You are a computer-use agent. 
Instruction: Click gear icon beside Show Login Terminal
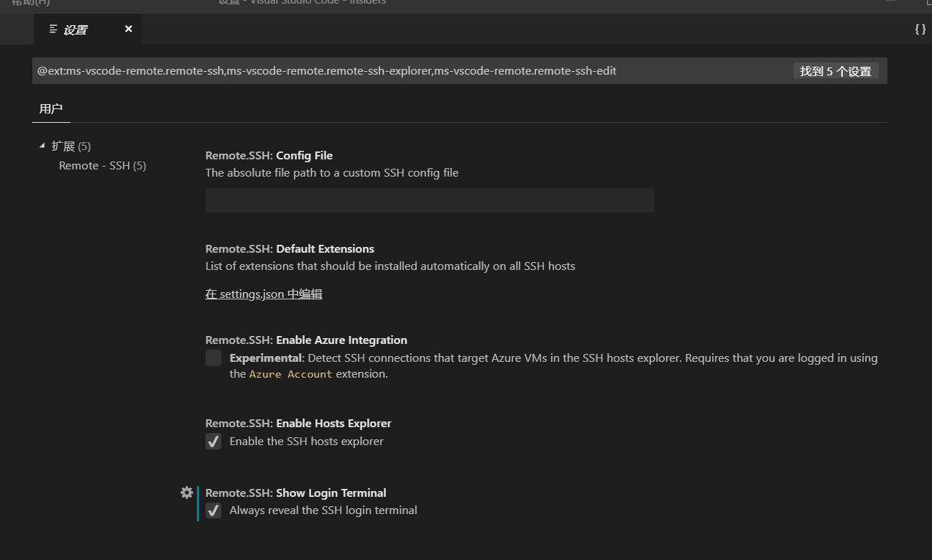[x=187, y=493]
